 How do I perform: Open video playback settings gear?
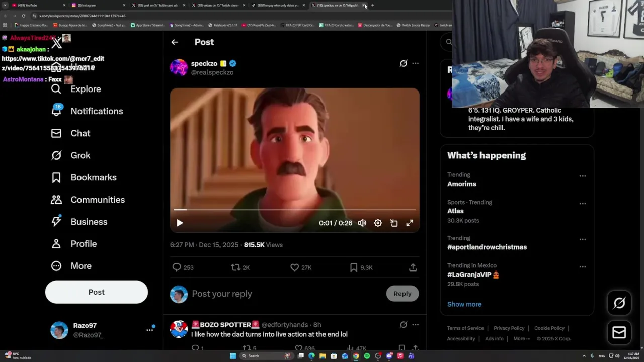pos(378,223)
